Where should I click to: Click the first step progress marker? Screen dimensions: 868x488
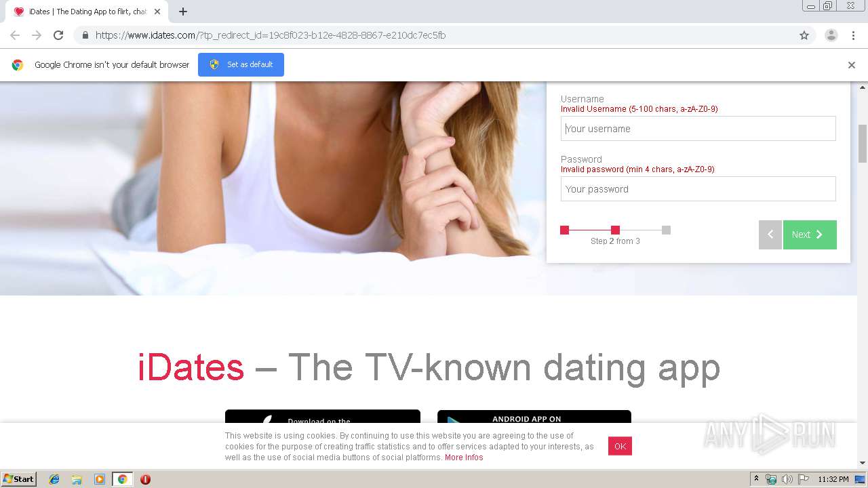pos(564,230)
